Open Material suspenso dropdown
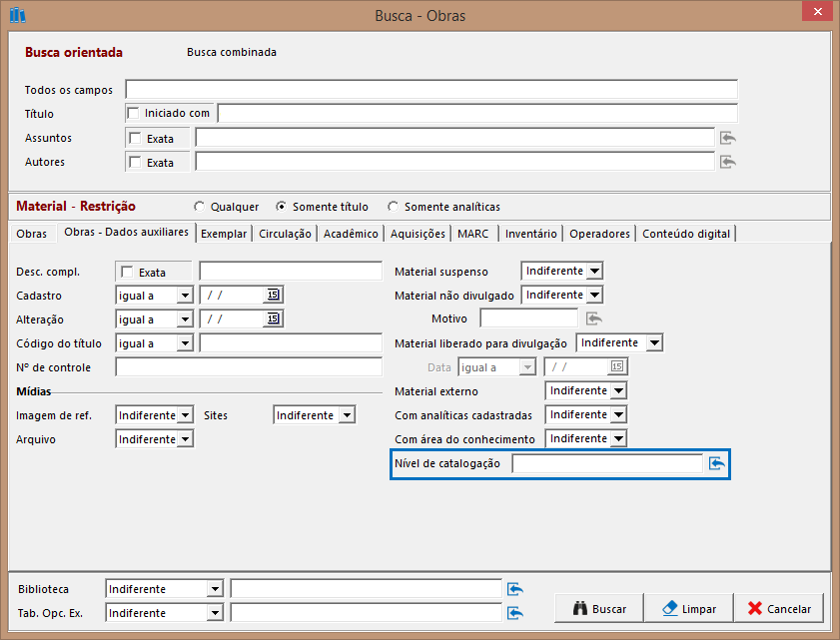 (594, 271)
